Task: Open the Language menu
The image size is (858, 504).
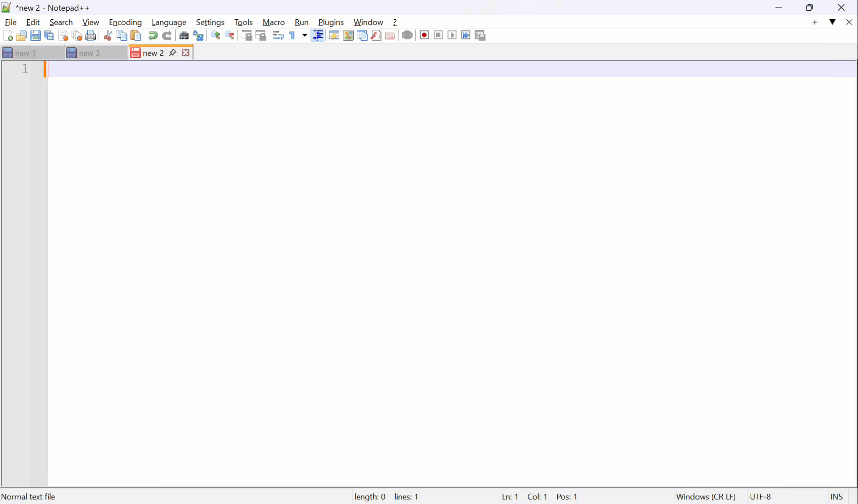Action: (x=169, y=22)
